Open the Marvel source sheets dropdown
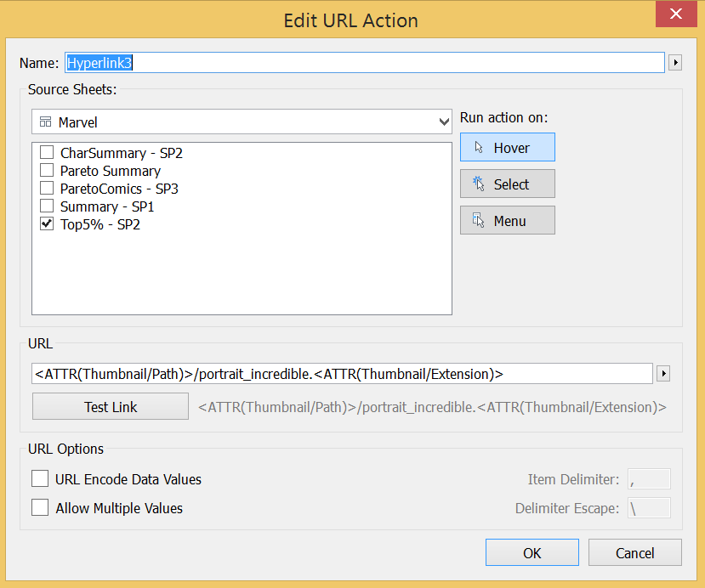705x588 pixels. pyautogui.click(x=443, y=121)
